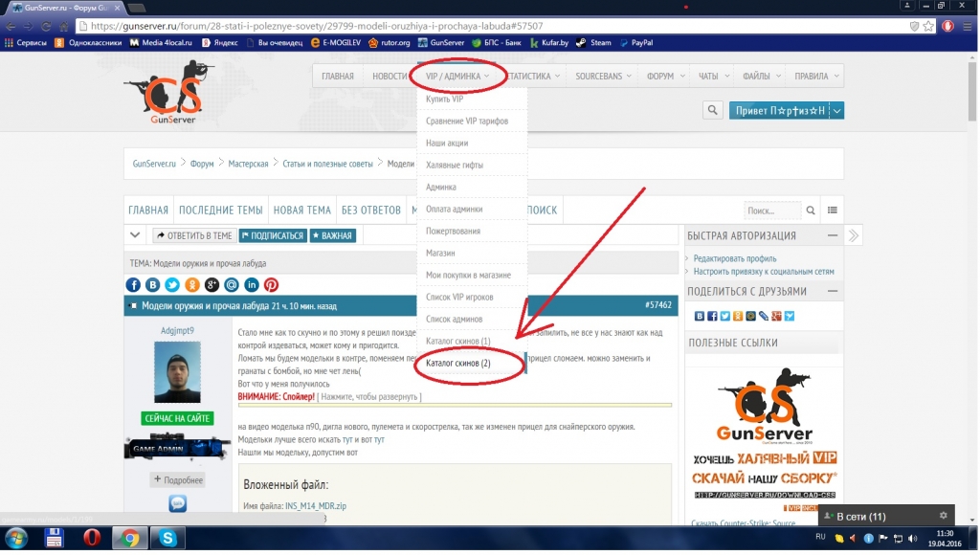Select 'Каталог скинов (2)' from VIP menu
The width and height of the screenshot is (980, 555).
458,364
